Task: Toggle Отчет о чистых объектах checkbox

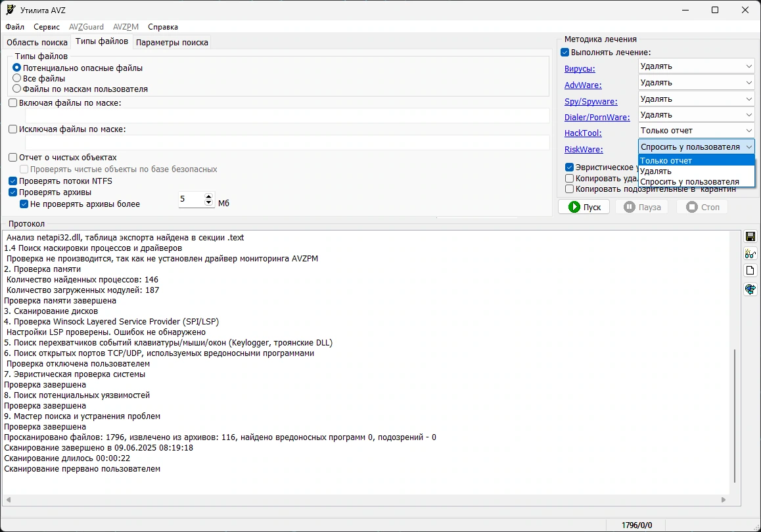Action: point(13,157)
